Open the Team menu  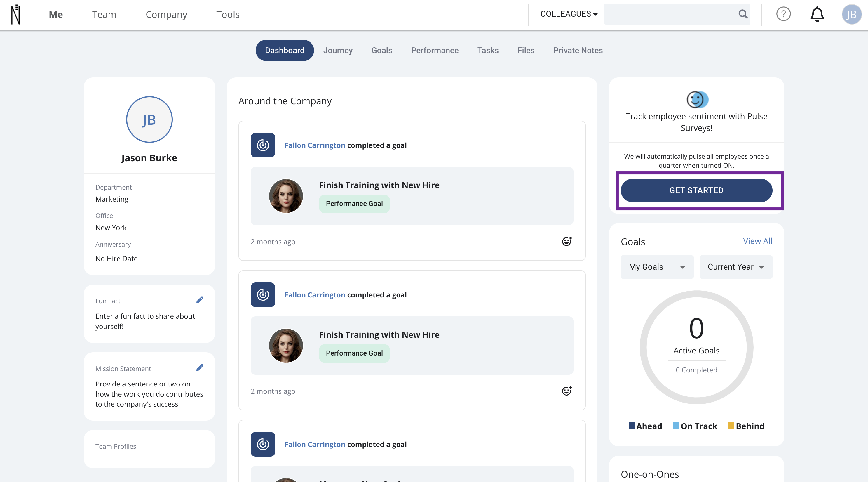[104, 15]
